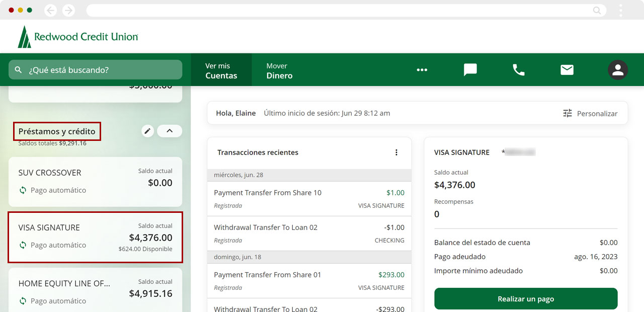
Task: Open the Mover Dinero tab
Action: [x=279, y=70]
